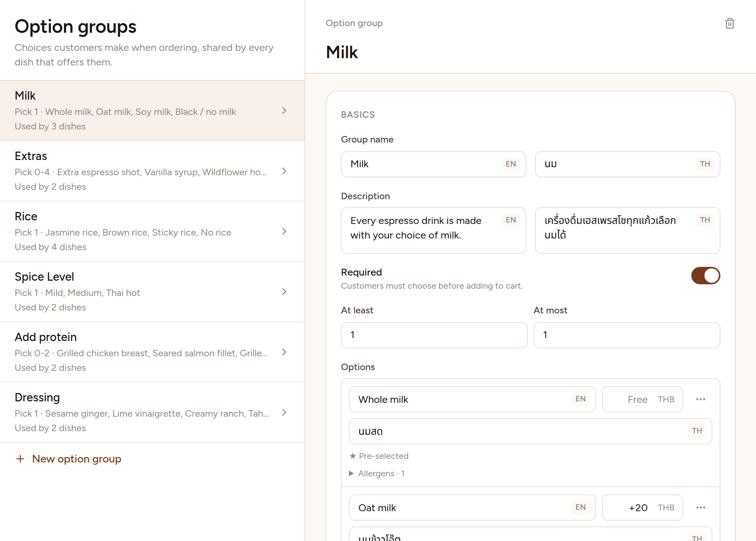Expand the Allergens disclosure for Whole milk
The width and height of the screenshot is (756, 541).
coord(377,473)
